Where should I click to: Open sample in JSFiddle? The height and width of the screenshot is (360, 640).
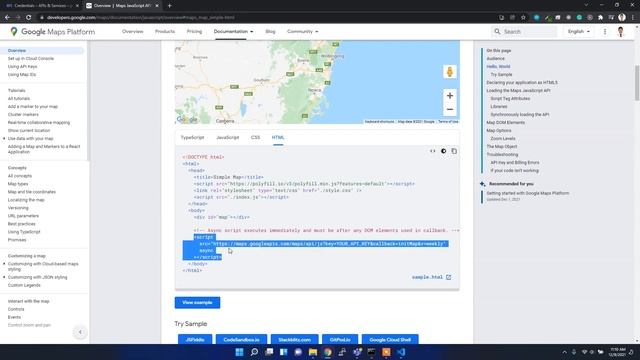pyautogui.click(x=195, y=340)
